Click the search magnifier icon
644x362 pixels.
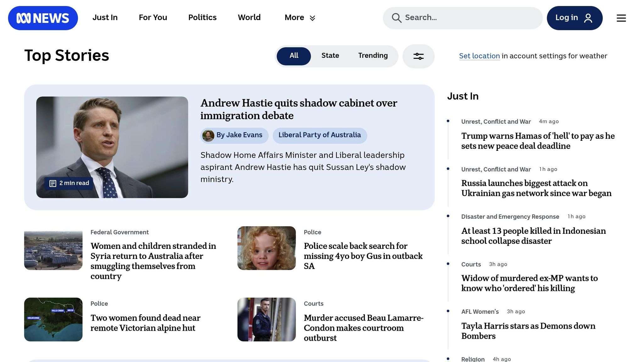tap(396, 18)
